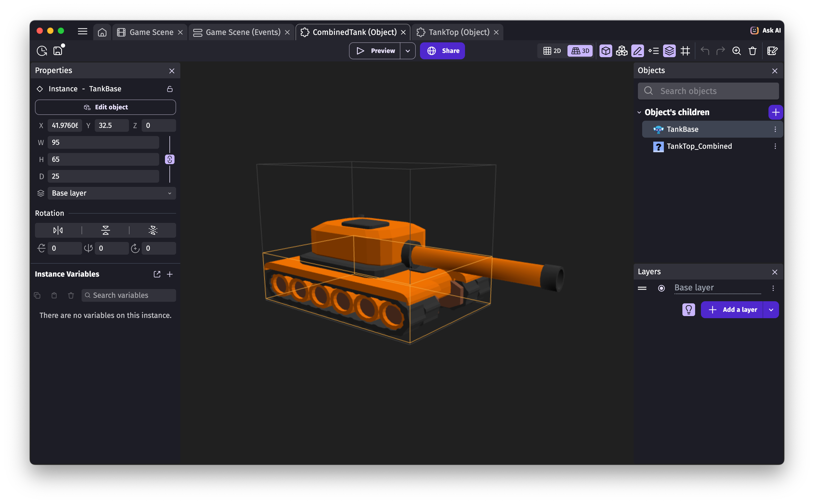Click the zoom magnifier toolbar icon

[x=736, y=51]
